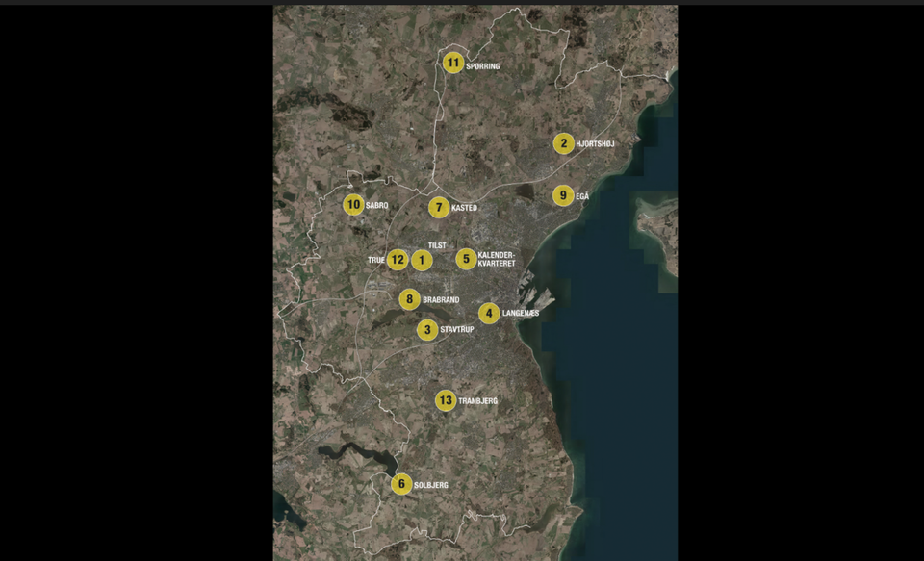This screenshot has height=561, width=924.
Task: Click the yellow marker numbered 11
Action: pyautogui.click(x=453, y=64)
